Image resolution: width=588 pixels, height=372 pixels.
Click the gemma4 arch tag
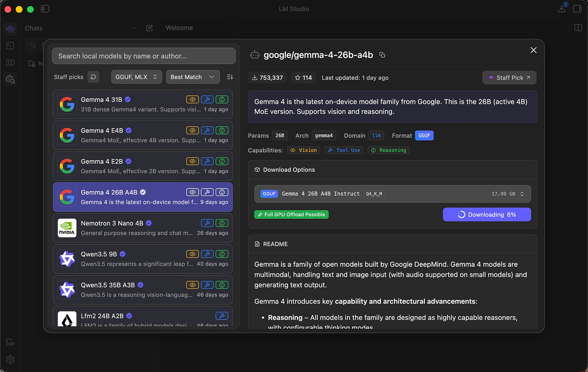pyautogui.click(x=325, y=135)
